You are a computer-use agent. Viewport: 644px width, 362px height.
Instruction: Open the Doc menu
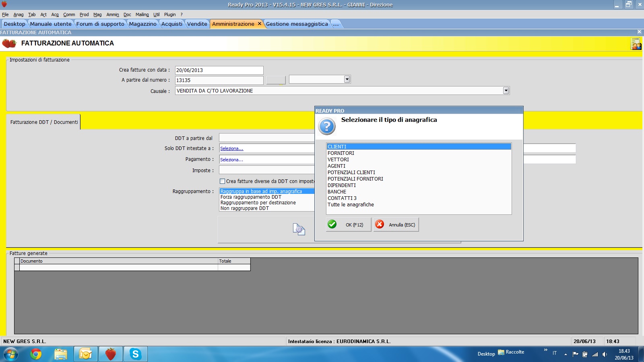point(127,14)
